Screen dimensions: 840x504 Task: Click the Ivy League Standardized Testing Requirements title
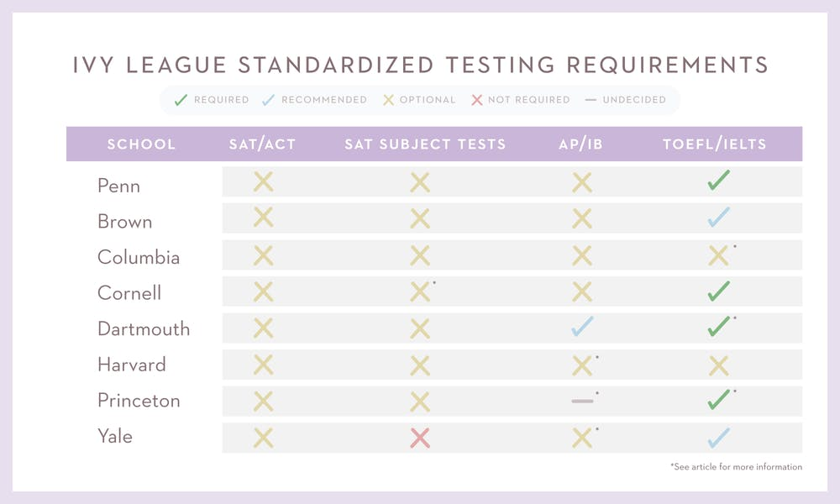(420, 65)
